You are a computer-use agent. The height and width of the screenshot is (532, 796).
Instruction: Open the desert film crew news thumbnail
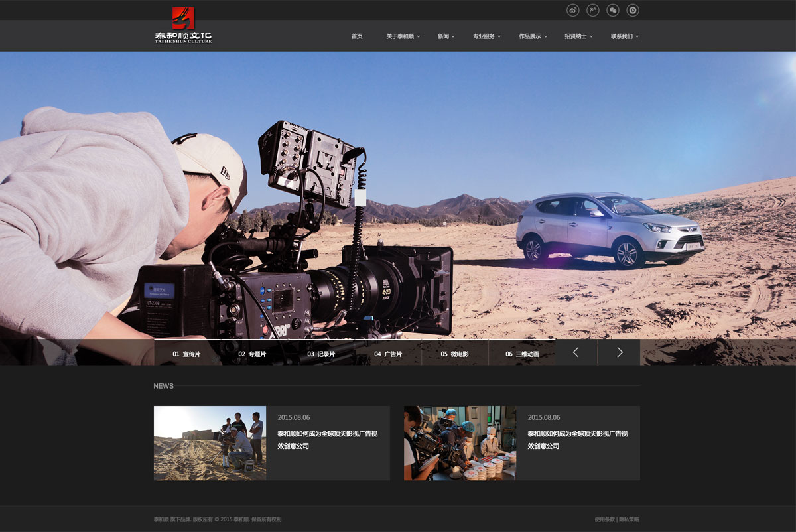click(210, 443)
